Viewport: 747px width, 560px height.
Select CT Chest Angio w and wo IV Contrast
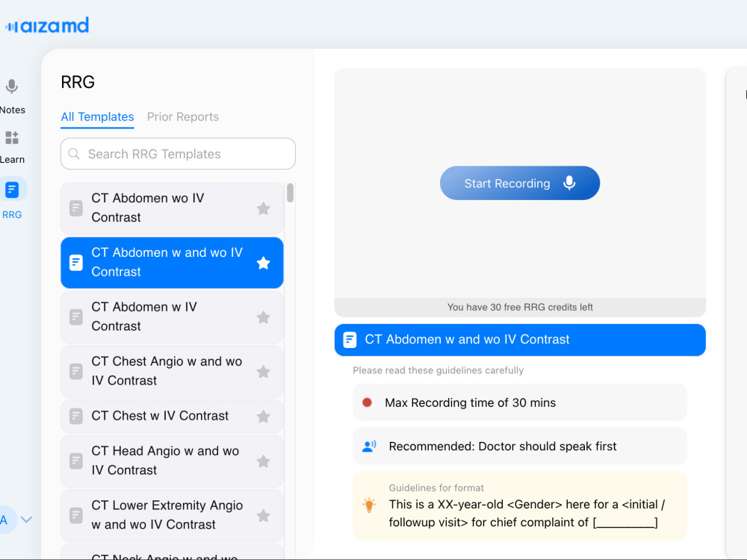172,371
